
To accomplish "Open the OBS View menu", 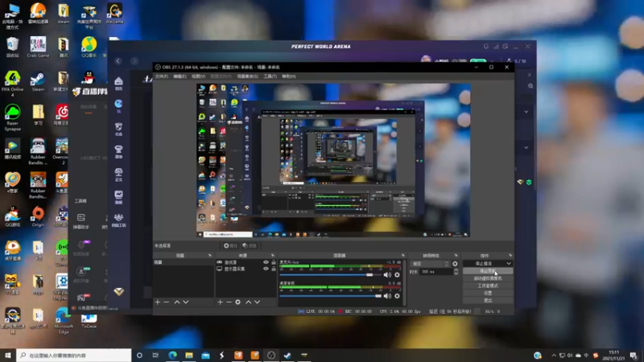I will pos(198,76).
